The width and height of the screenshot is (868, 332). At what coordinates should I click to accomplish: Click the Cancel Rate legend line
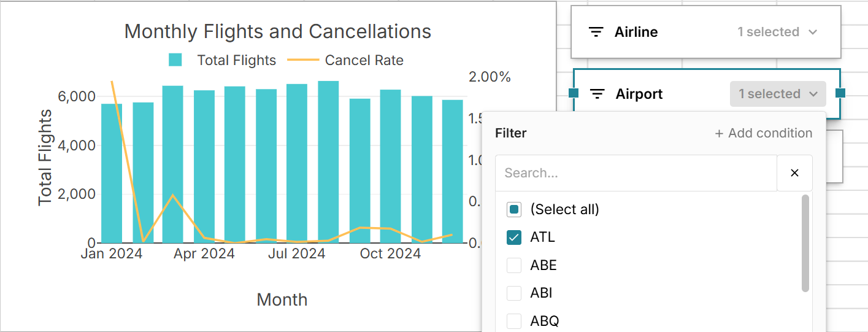pyautogui.click(x=303, y=60)
